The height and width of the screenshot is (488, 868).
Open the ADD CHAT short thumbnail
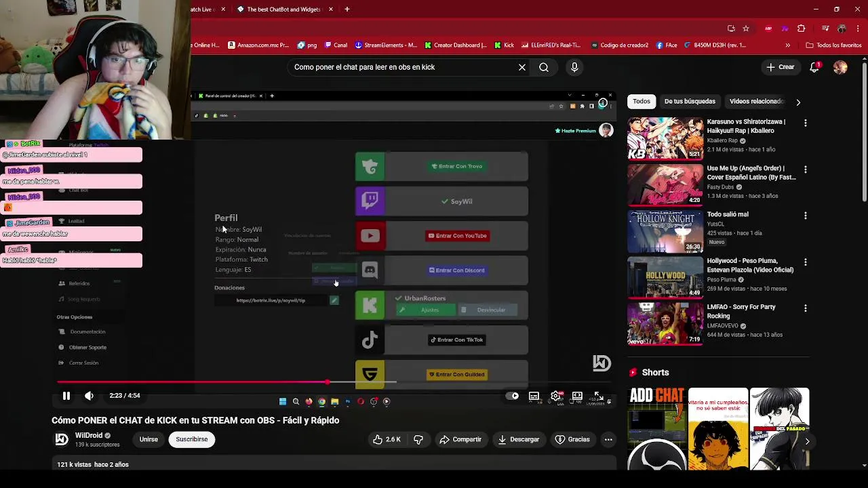click(x=656, y=428)
